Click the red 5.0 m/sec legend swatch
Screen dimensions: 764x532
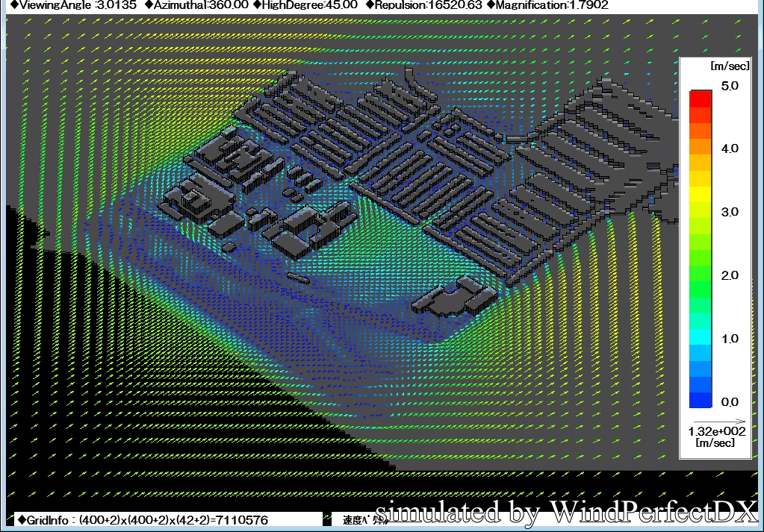701,97
